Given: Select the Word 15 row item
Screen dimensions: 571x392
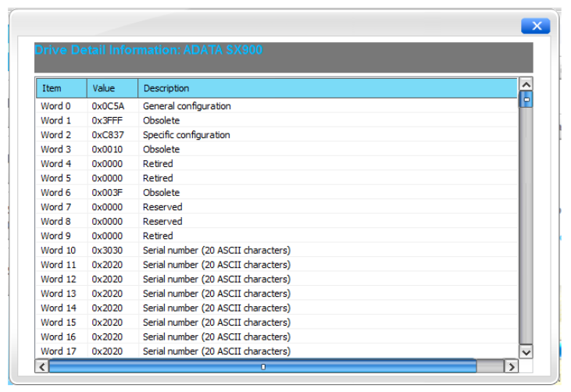Looking at the screenshot, I should [x=59, y=323].
